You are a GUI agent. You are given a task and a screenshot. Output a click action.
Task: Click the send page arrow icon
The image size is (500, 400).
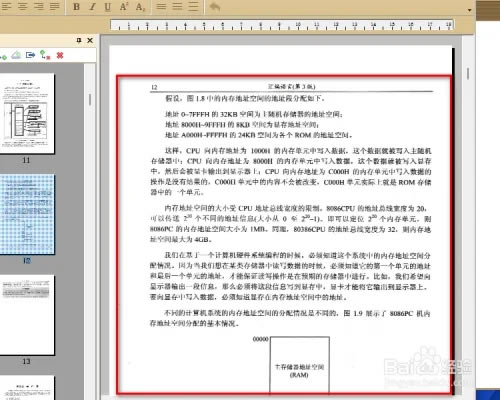point(30,55)
